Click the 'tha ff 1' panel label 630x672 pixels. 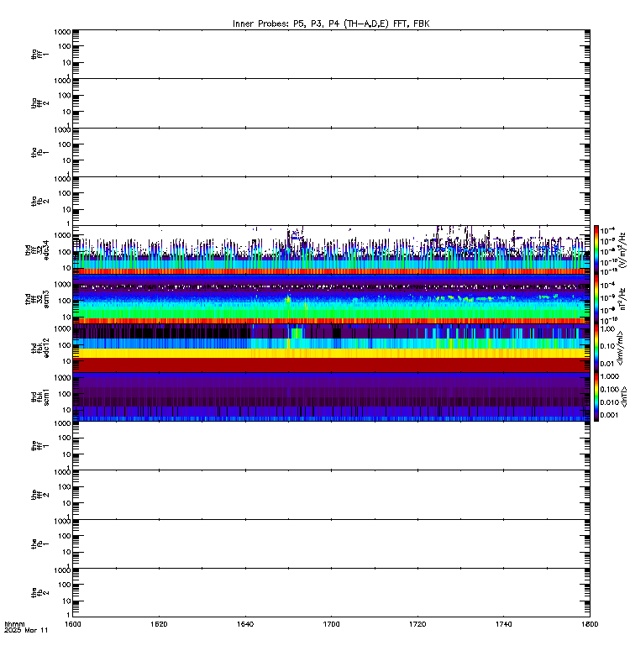(x=39, y=54)
